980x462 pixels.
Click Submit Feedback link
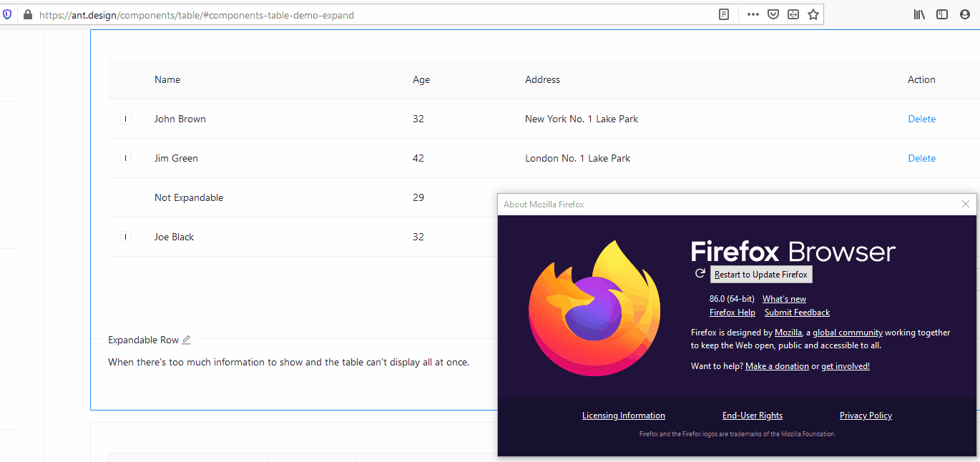(797, 313)
